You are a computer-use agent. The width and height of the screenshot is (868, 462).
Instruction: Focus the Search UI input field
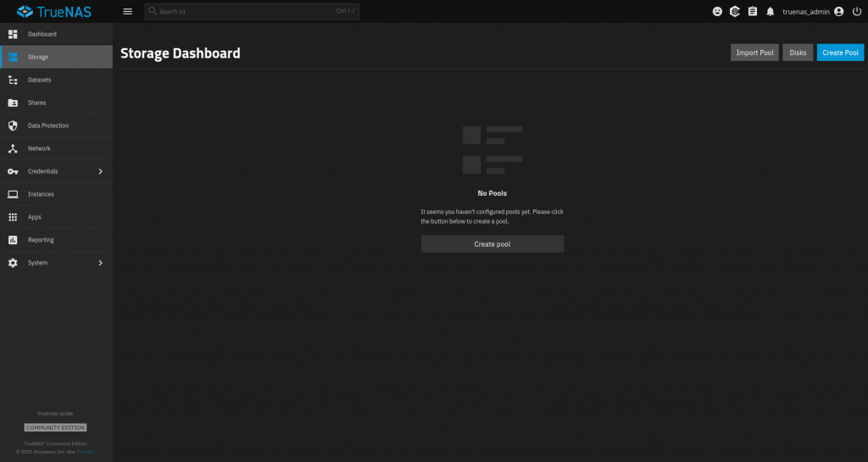point(237,12)
